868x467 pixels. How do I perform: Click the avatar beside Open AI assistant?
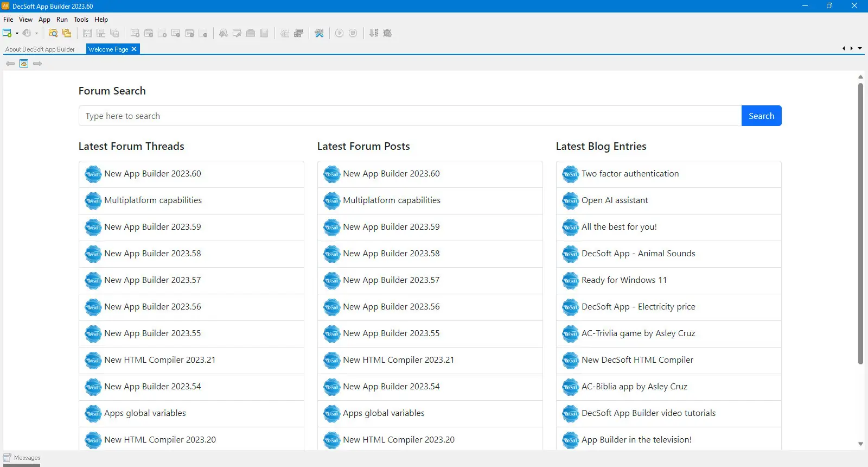pyautogui.click(x=571, y=201)
